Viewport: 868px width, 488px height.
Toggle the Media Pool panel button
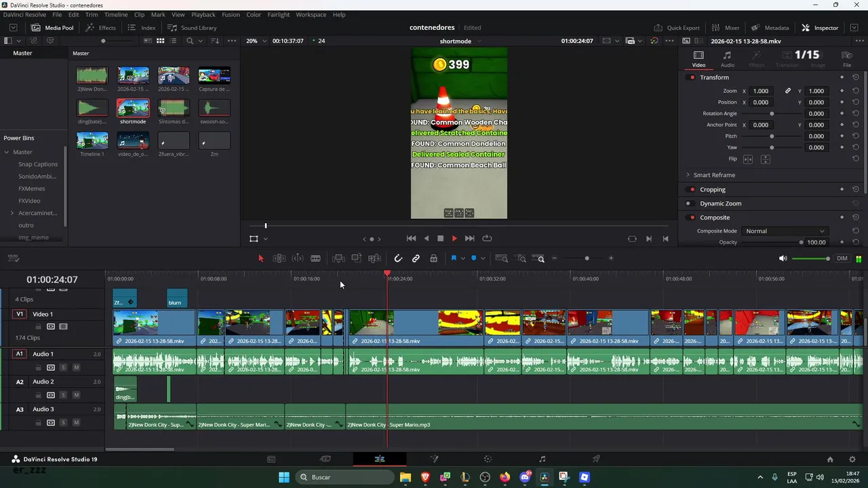click(52, 28)
